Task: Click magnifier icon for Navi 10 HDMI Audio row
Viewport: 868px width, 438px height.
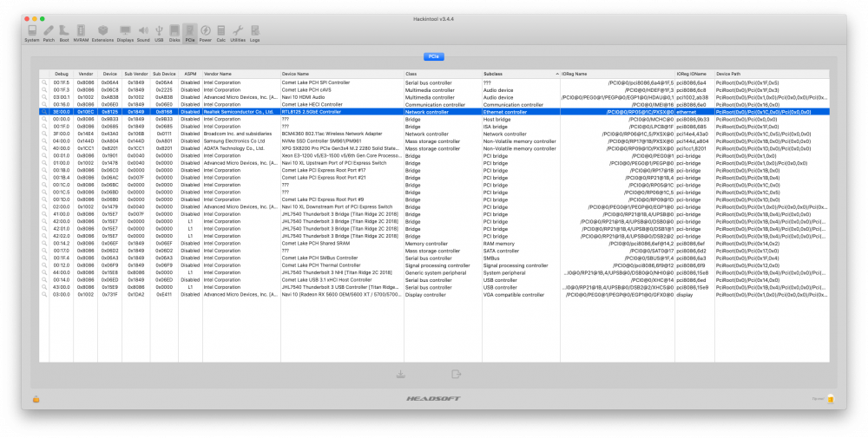Action: 43,97
